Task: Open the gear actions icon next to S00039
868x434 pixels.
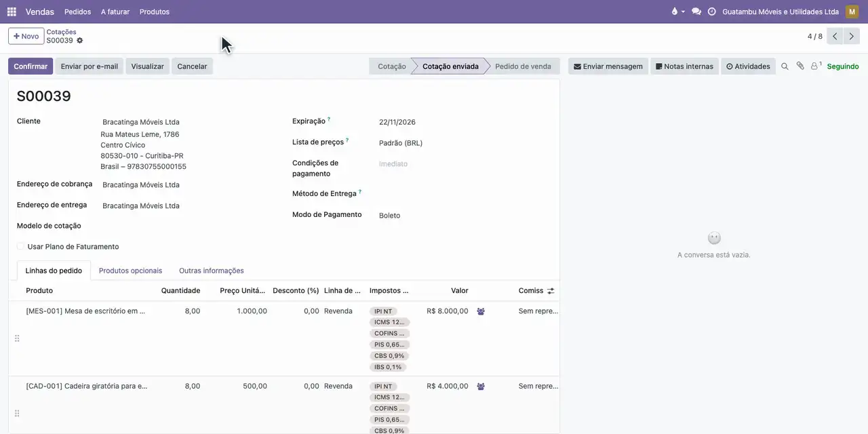Action: click(79, 41)
